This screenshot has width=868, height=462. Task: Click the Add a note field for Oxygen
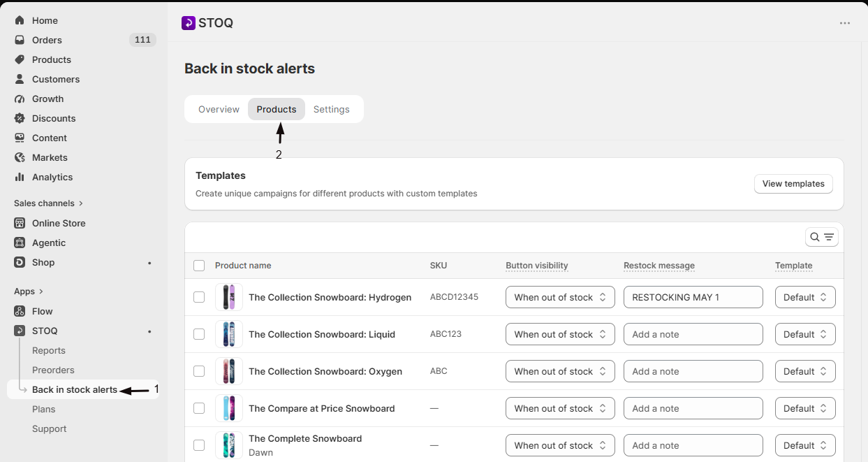[693, 371]
